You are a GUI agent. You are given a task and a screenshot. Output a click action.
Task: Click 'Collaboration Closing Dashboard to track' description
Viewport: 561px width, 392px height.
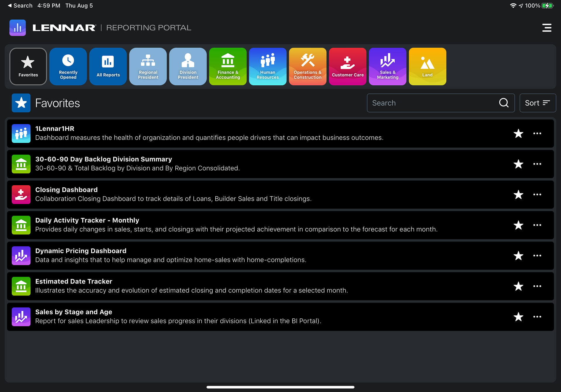[173, 199]
